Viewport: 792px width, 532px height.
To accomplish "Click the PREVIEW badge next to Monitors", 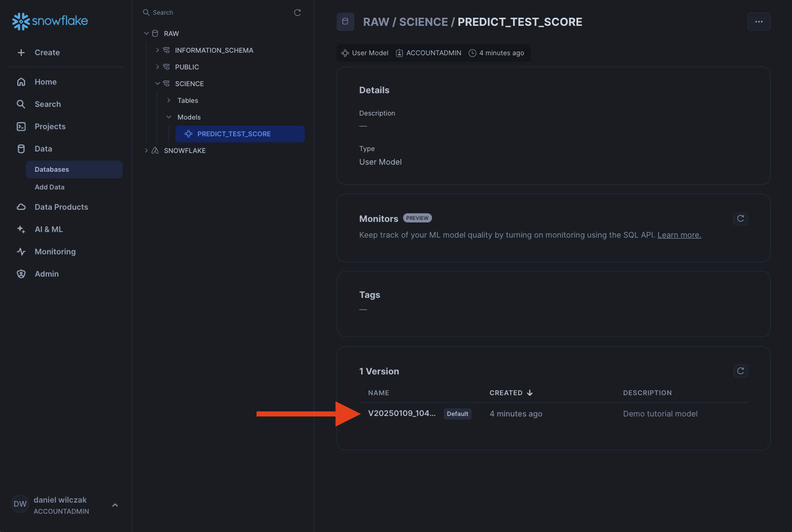I will [417, 218].
